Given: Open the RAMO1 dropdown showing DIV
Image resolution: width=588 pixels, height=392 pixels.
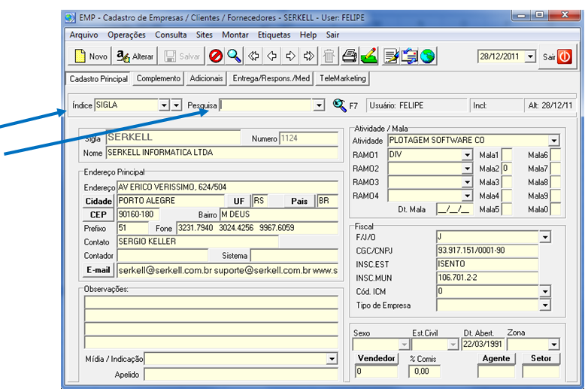Looking at the screenshot, I should pyautogui.click(x=467, y=154).
